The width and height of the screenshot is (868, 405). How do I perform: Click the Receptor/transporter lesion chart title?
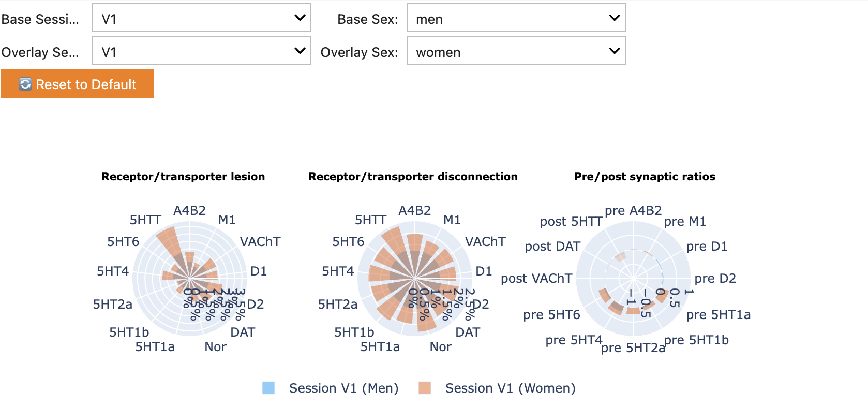tap(183, 177)
